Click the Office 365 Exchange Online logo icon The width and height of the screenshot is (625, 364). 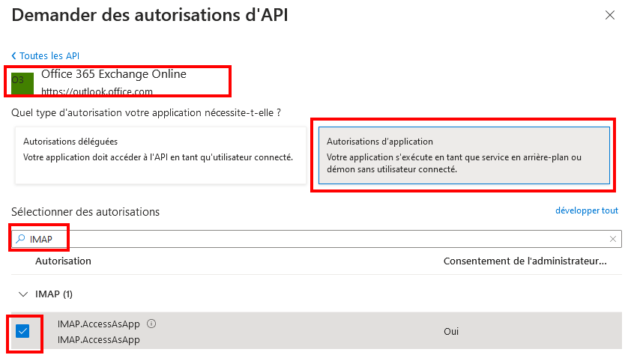(22, 83)
